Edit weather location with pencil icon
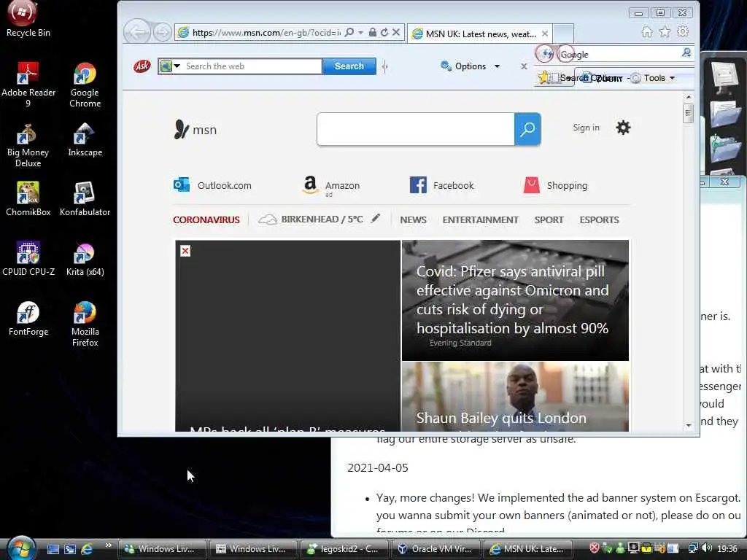 376,219
